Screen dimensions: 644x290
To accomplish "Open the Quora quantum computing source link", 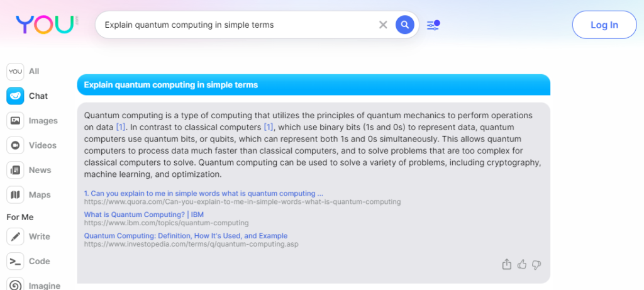I will (x=204, y=193).
